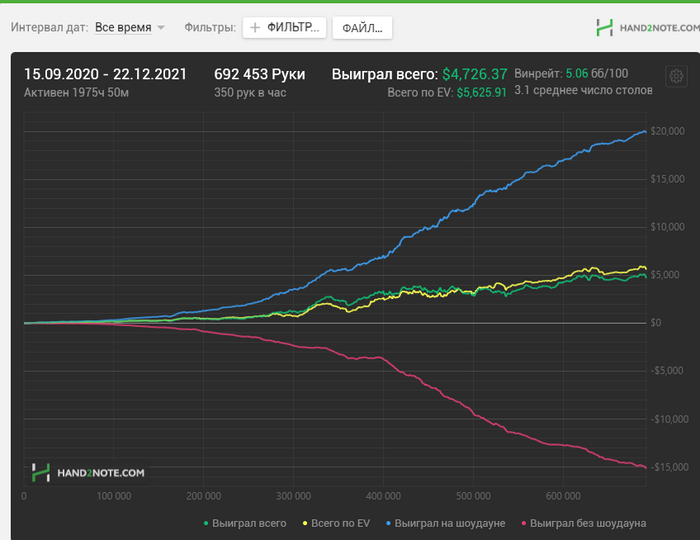The height and width of the screenshot is (540, 700).
Task: Click the Hand2Note logo in top right
Action: point(648,28)
